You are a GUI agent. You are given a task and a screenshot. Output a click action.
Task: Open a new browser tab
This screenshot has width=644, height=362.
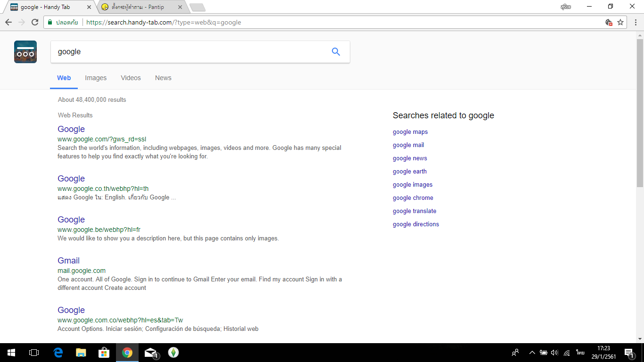[x=197, y=7]
